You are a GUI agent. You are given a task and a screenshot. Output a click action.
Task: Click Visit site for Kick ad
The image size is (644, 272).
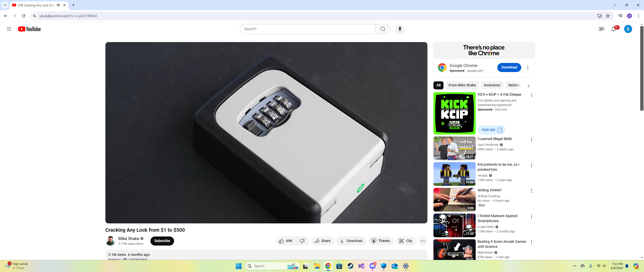coord(491,130)
